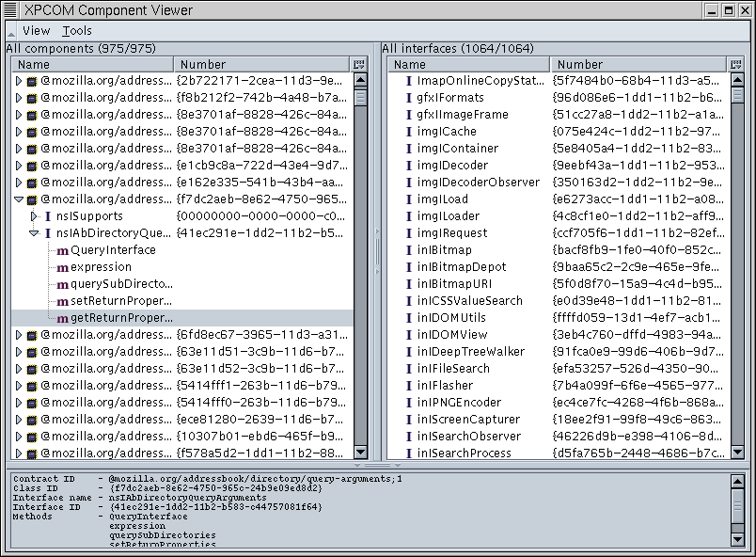Expand the nsISupports tree node
This screenshot has height=557, width=756.
[34, 216]
